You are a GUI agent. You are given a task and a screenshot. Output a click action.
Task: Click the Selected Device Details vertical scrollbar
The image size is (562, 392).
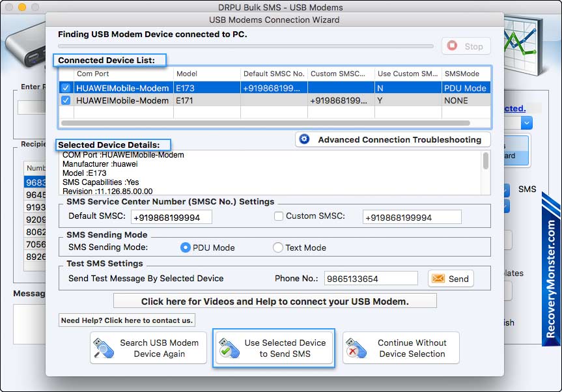(x=486, y=161)
